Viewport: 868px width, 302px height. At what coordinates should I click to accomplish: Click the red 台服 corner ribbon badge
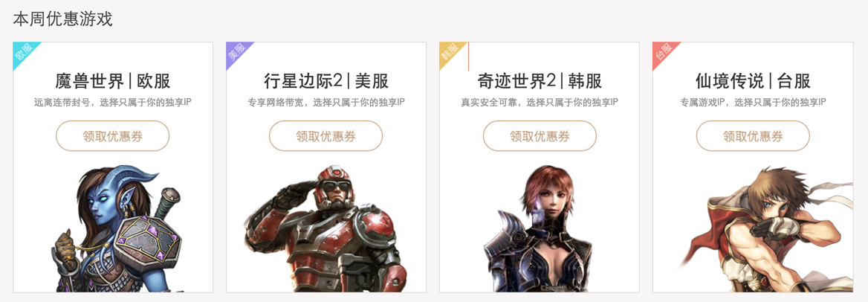click(x=663, y=53)
